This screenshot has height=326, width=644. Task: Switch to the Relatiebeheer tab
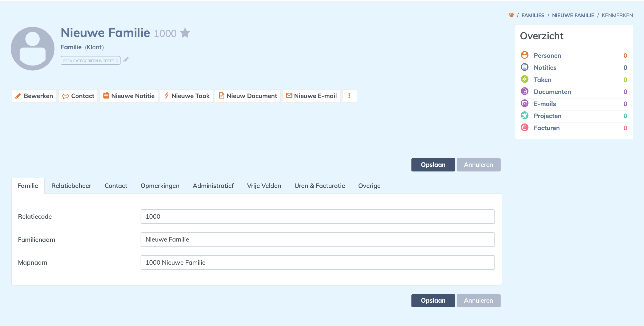71,186
